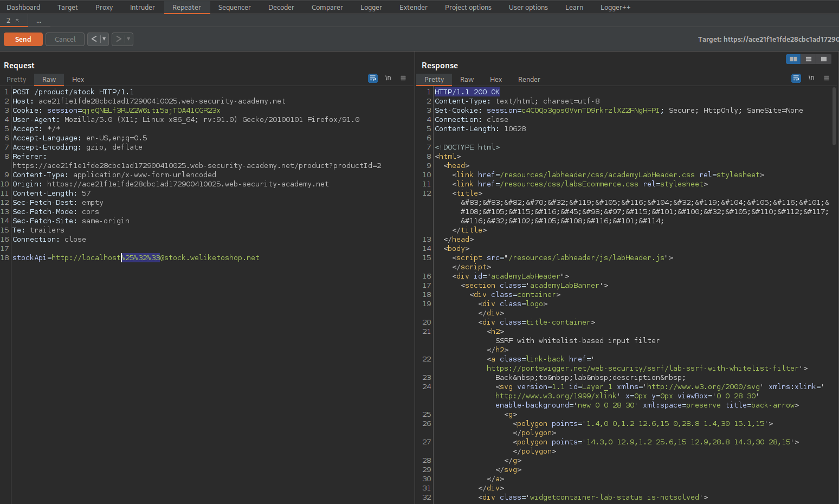
Task: Open the Extender tab
Action: point(414,7)
